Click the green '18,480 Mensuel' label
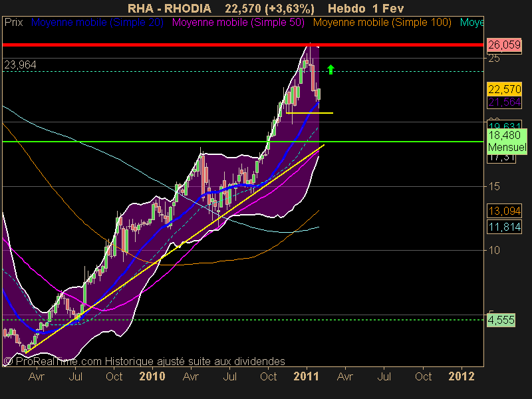532x399 pixels. point(507,141)
